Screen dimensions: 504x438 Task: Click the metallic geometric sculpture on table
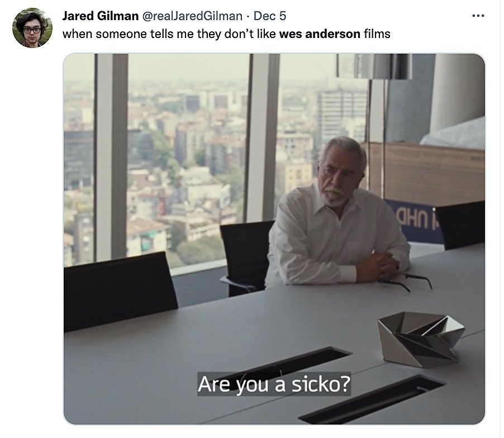click(421, 339)
